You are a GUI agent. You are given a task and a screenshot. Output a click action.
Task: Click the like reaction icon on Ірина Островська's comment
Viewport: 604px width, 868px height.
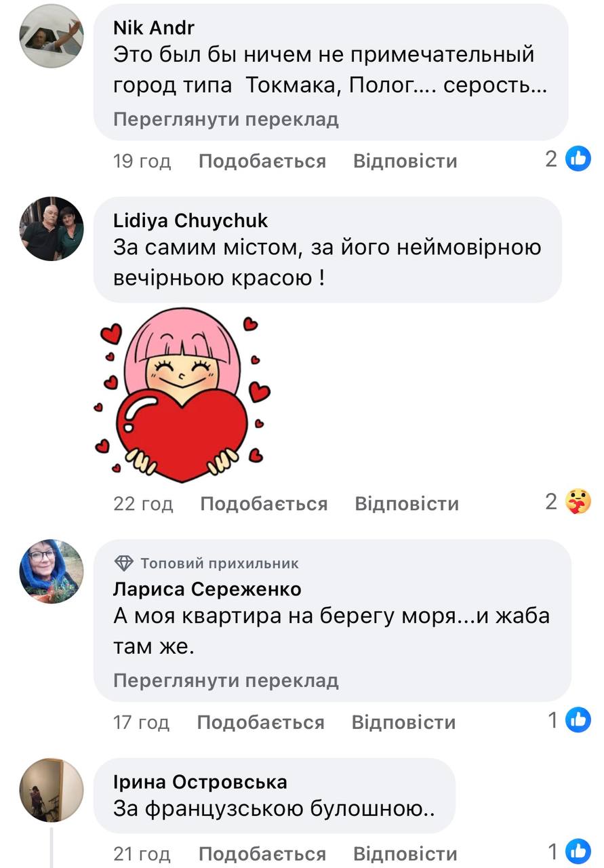pos(578,852)
